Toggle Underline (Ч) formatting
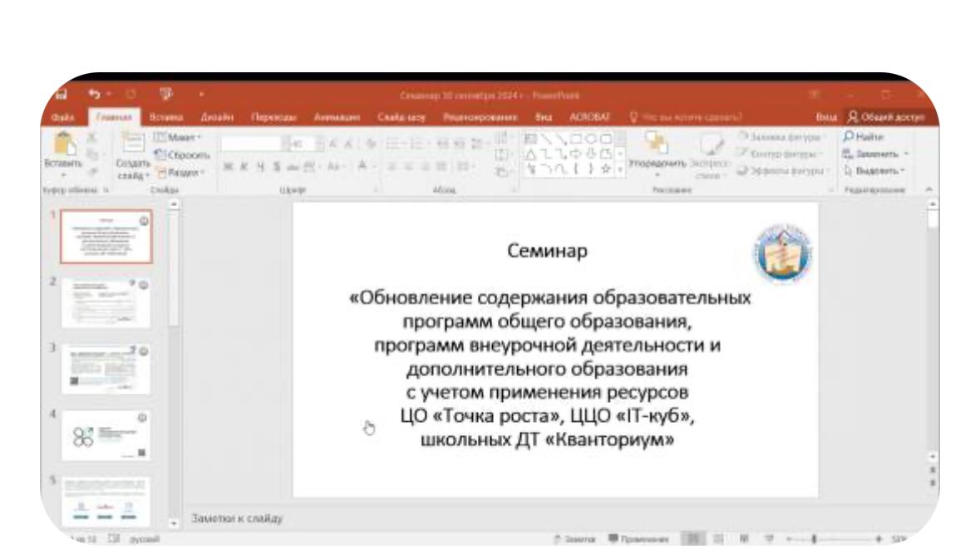The image size is (980, 549). 260,167
